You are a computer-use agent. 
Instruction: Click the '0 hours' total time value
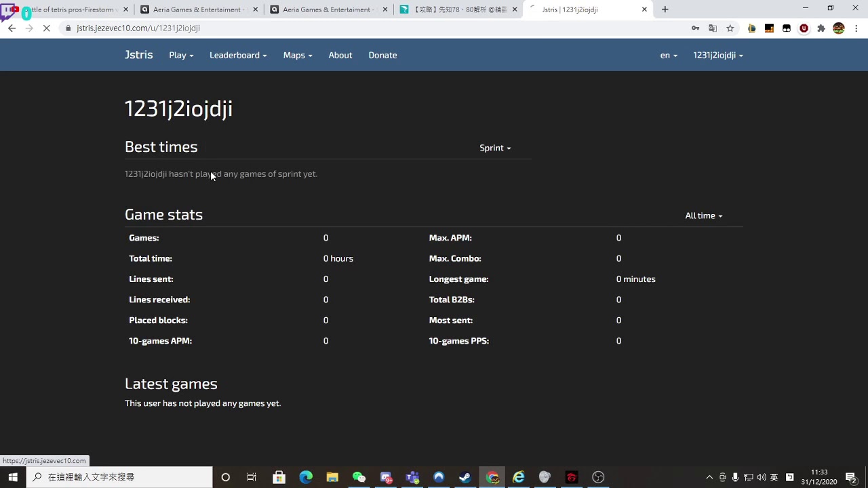(338, 258)
